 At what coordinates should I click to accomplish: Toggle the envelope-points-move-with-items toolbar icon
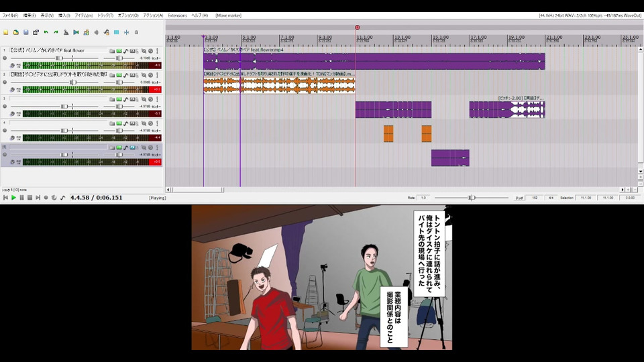click(107, 32)
